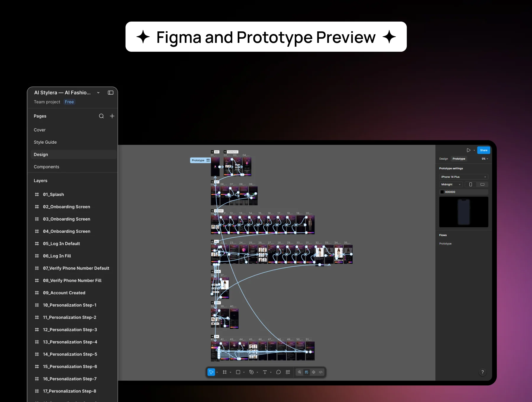The width and height of the screenshot is (532, 402).
Task: Click the Prototype flow label on canvas
Action: [200, 160]
